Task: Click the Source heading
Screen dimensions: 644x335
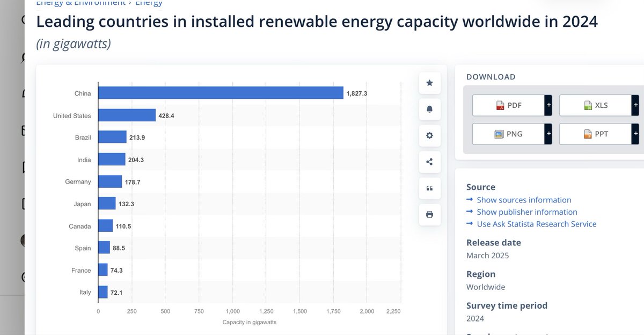Action: [x=481, y=187]
